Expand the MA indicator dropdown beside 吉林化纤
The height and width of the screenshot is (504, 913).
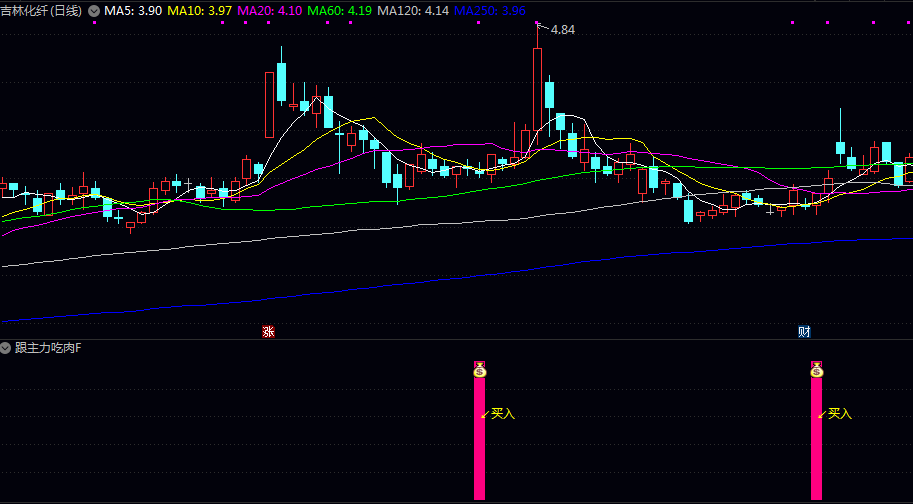coord(94,10)
